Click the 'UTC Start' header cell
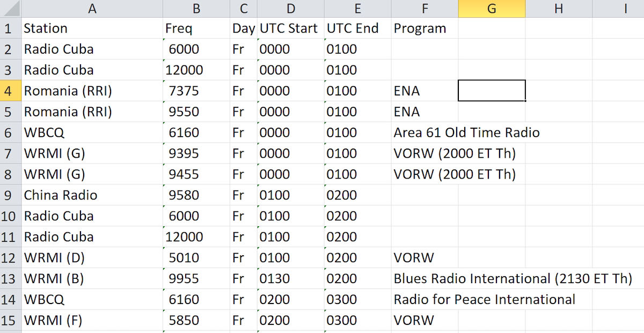The height and width of the screenshot is (333, 644). pos(291,28)
